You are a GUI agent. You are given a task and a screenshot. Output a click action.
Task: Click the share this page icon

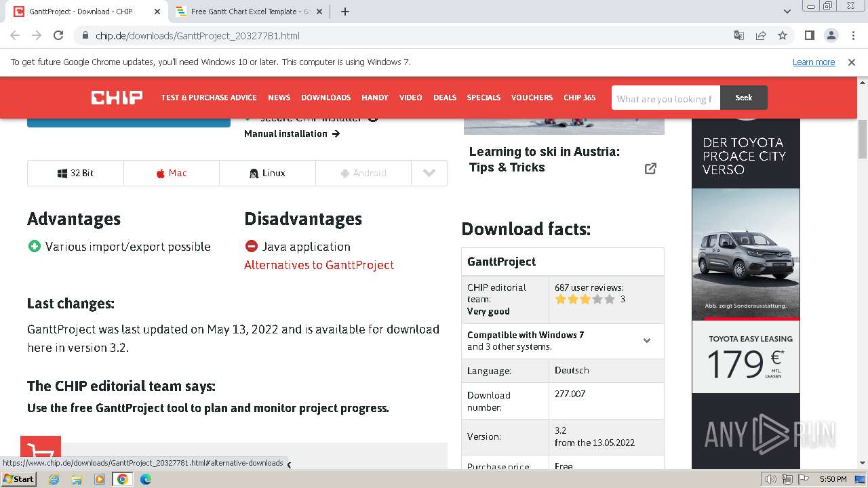pyautogui.click(x=761, y=35)
